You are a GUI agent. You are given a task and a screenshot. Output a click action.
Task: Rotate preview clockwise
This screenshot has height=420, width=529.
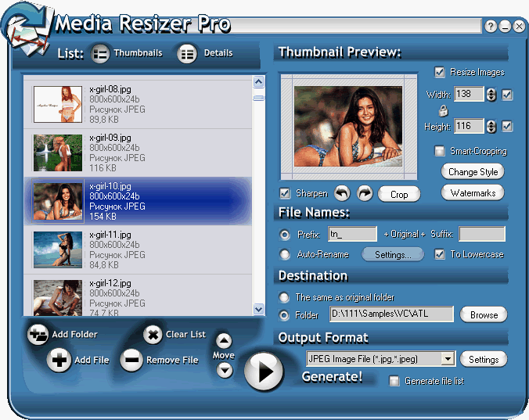click(365, 193)
